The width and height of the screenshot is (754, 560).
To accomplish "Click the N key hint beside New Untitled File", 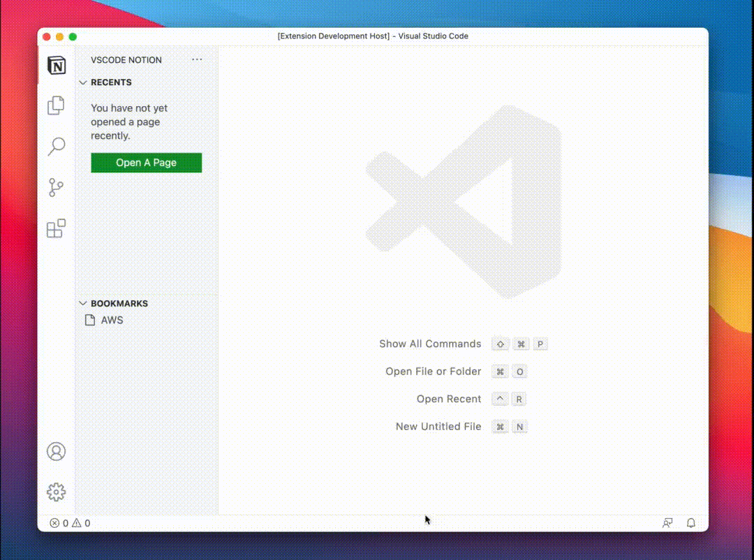I will 519,427.
